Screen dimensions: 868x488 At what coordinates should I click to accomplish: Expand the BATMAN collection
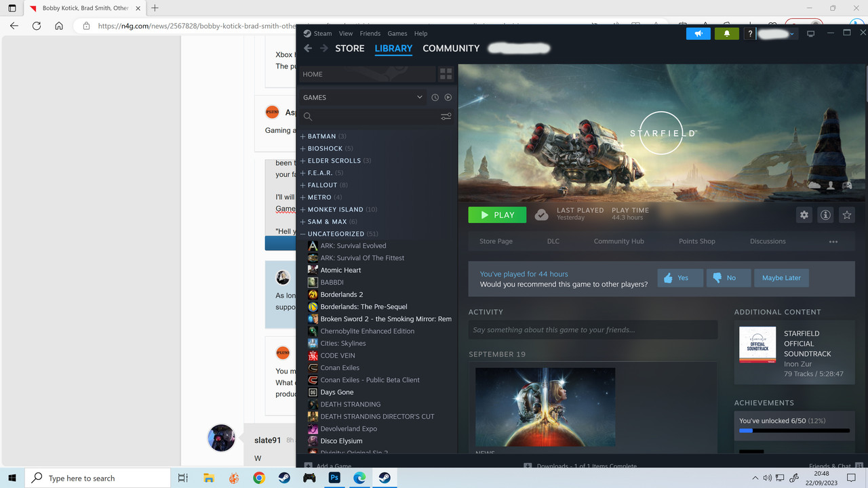[303, 136]
